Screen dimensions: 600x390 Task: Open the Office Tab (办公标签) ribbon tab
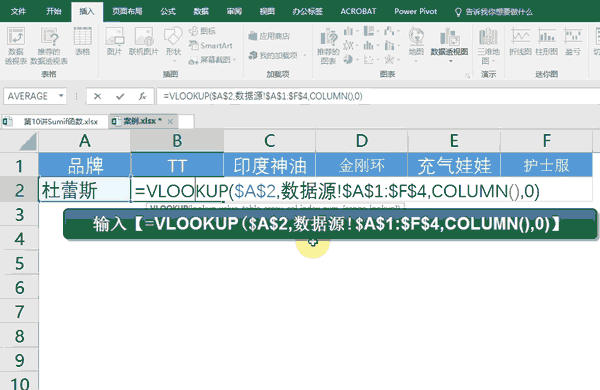tap(307, 11)
